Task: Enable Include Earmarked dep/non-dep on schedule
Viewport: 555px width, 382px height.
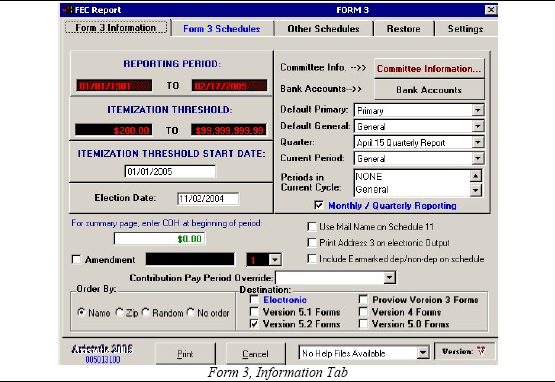Action: (312, 259)
